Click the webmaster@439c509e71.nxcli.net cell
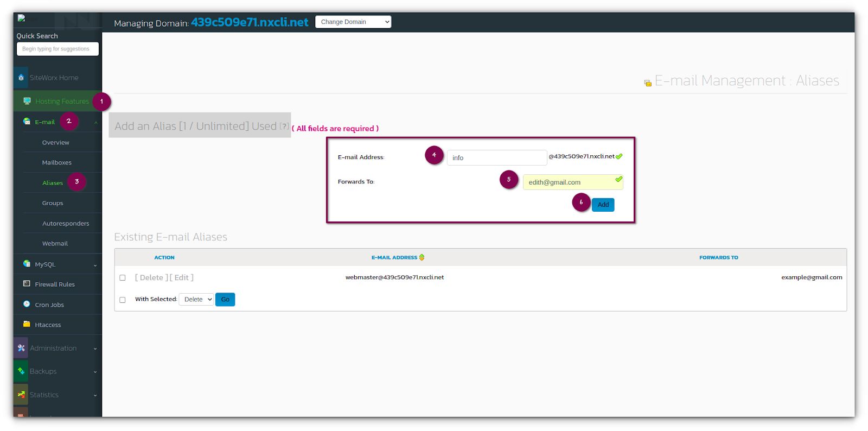 [x=394, y=277]
